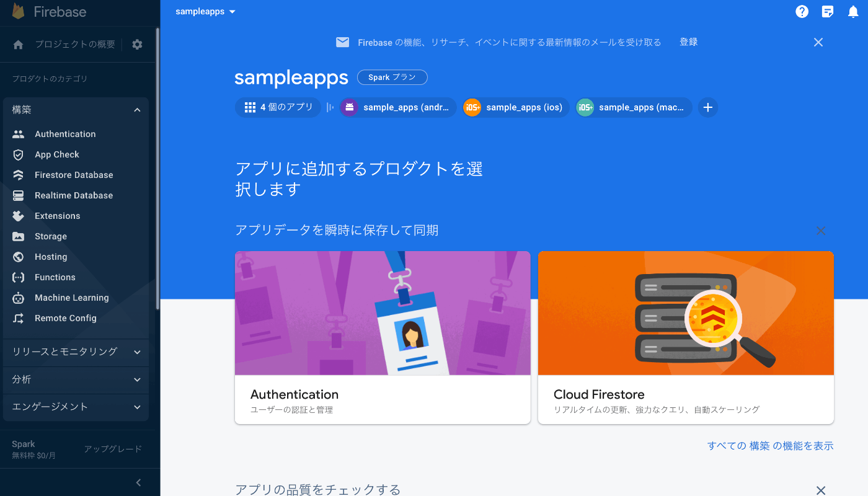Click the Functions brackets icon
The width and height of the screenshot is (868, 496).
19,277
